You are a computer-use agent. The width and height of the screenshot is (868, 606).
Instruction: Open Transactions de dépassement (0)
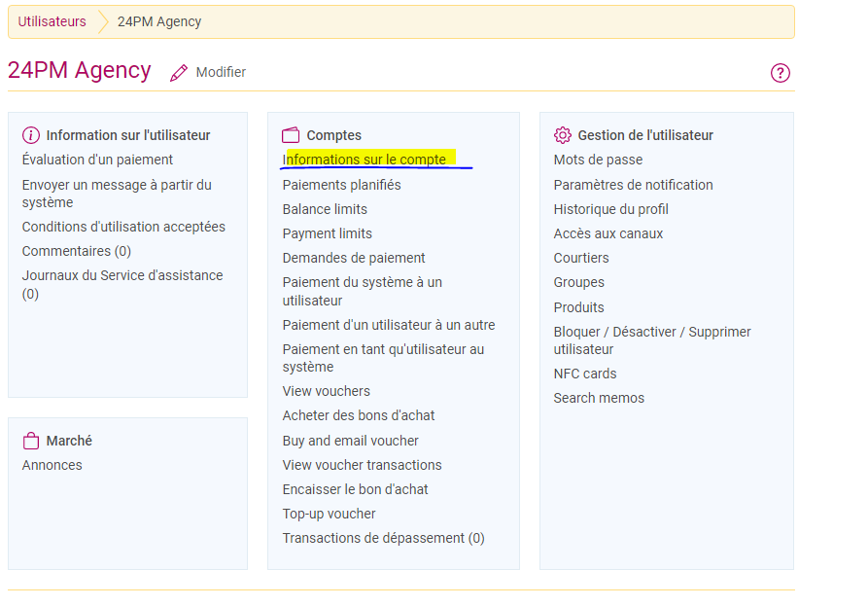point(383,539)
